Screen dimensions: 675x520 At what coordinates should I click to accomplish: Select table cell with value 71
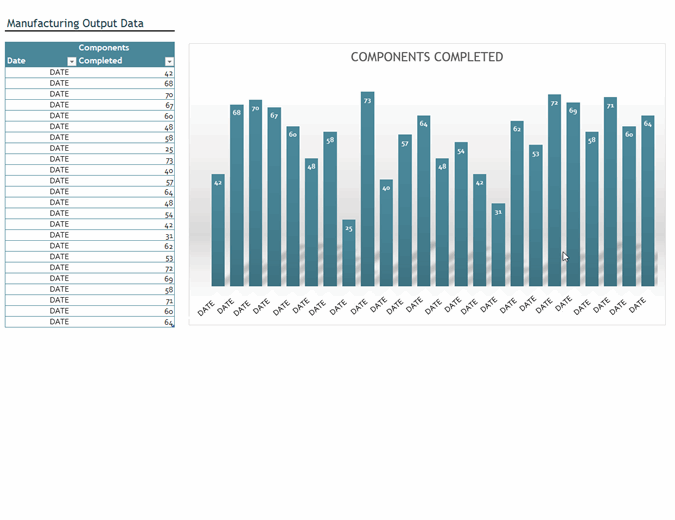click(126, 300)
